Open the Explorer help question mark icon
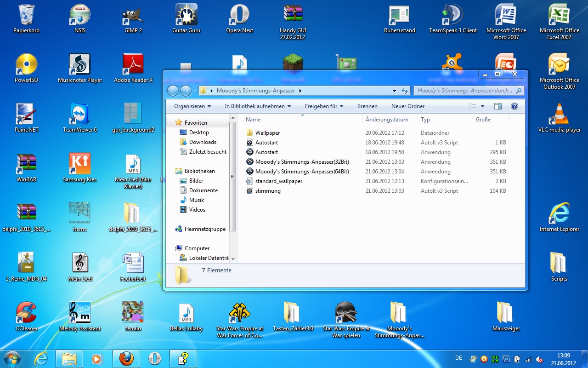The width and height of the screenshot is (588, 368). click(x=514, y=106)
